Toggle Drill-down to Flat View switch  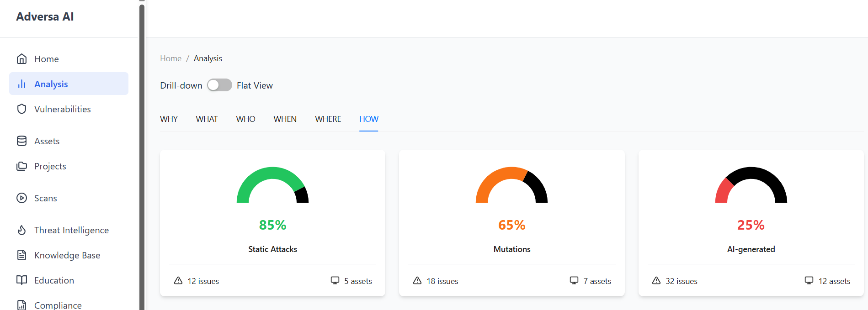coord(219,85)
